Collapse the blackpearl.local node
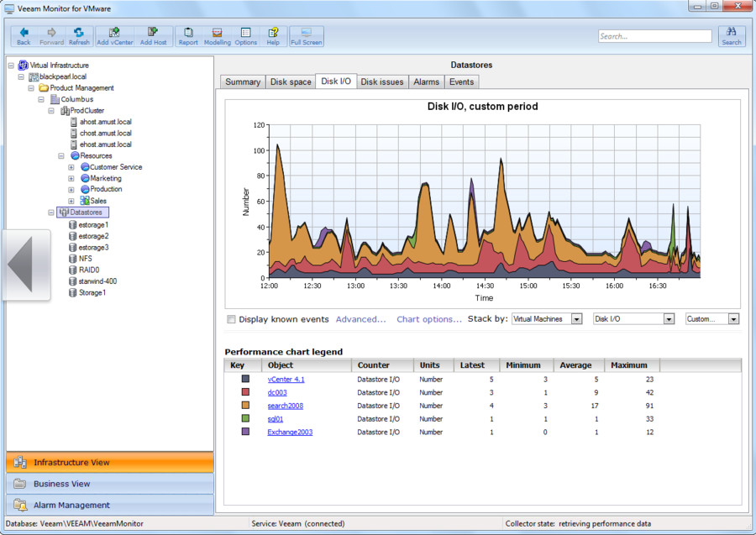 [x=21, y=76]
